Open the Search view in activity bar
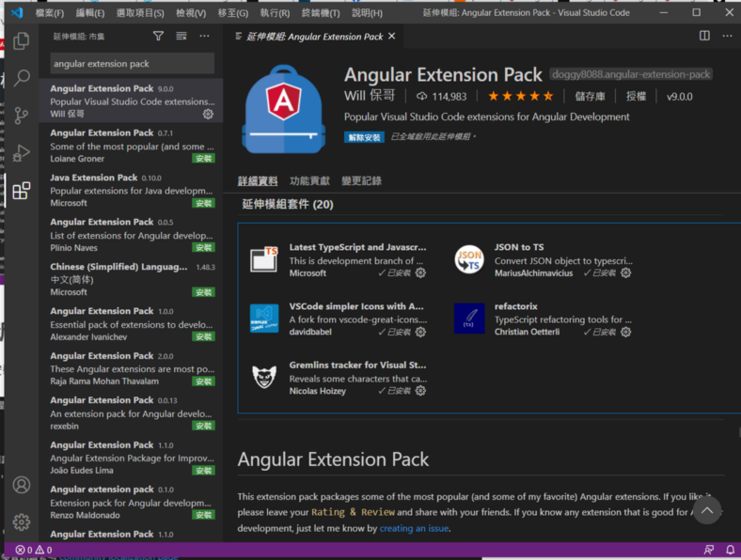 point(22,78)
